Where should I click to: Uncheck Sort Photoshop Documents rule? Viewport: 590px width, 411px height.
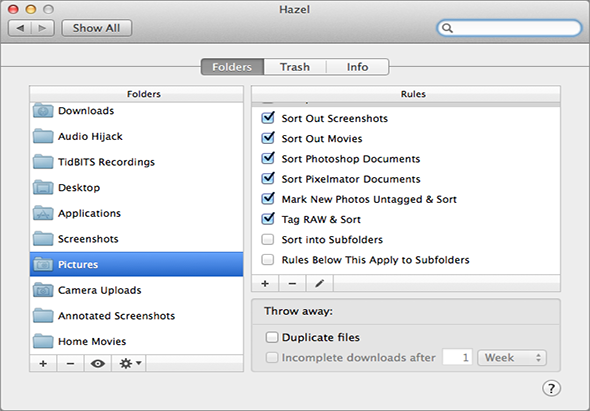point(268,158)
